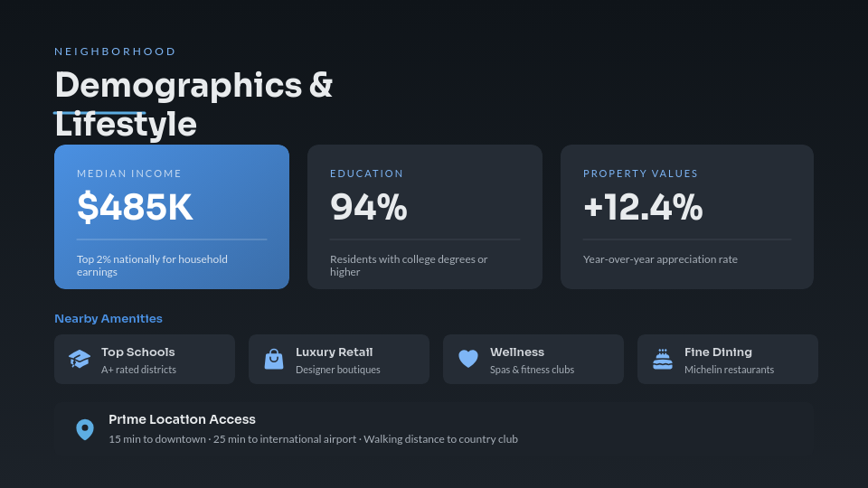Click the Nearby Amenities heading
The width and height of the screenshot is (868, 488).
click(108, 319)
